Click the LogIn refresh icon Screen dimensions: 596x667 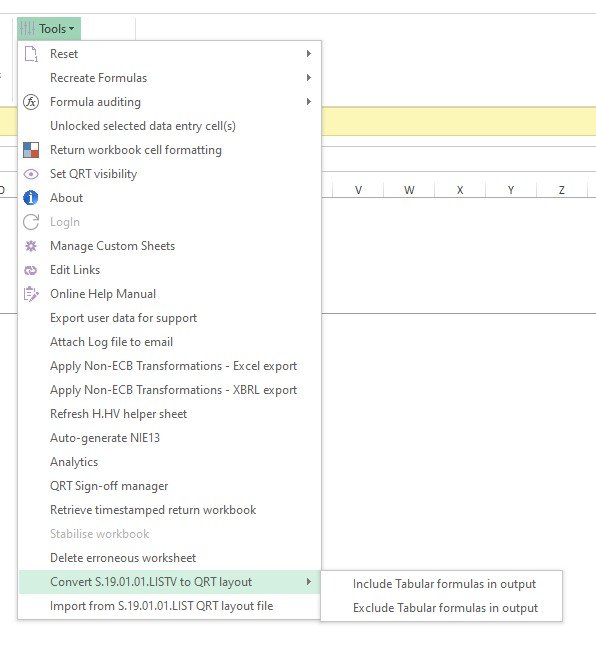point(31,222)
